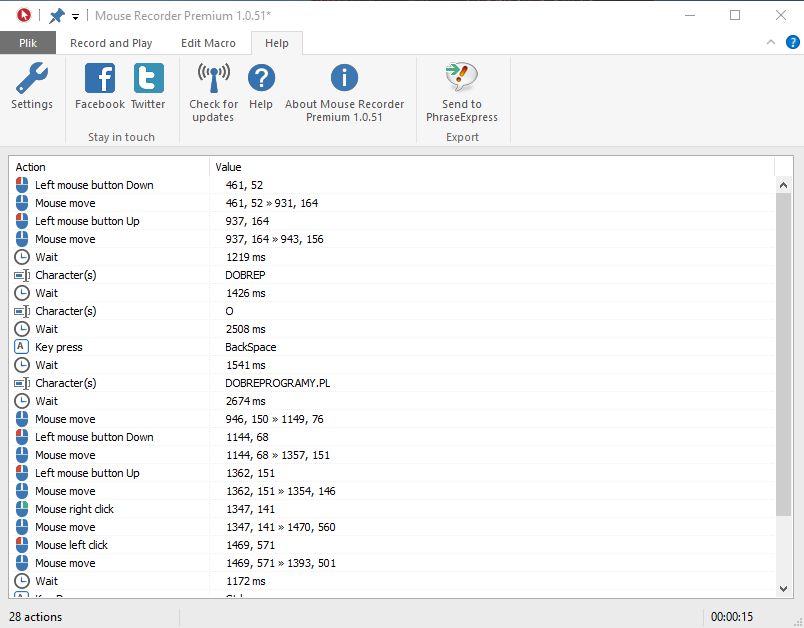Click the Value column header
Screen dimensions: 804x628
pos(228,167)
